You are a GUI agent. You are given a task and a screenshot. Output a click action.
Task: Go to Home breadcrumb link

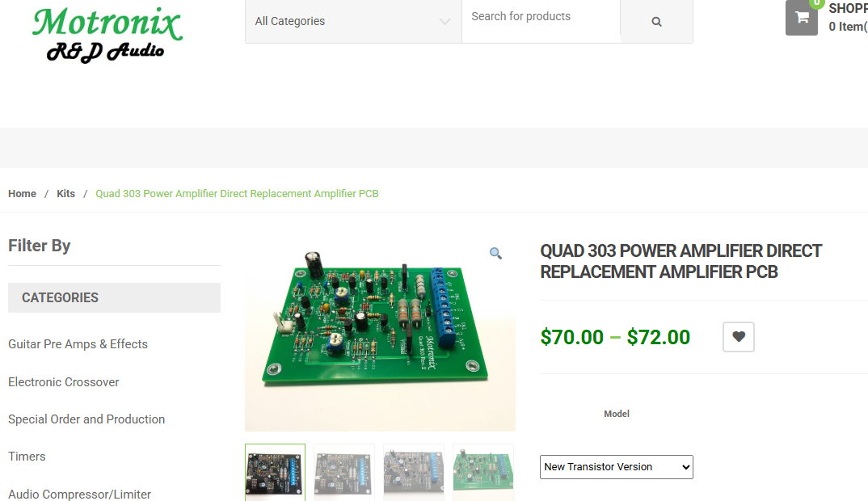click(x=22, y=194)
